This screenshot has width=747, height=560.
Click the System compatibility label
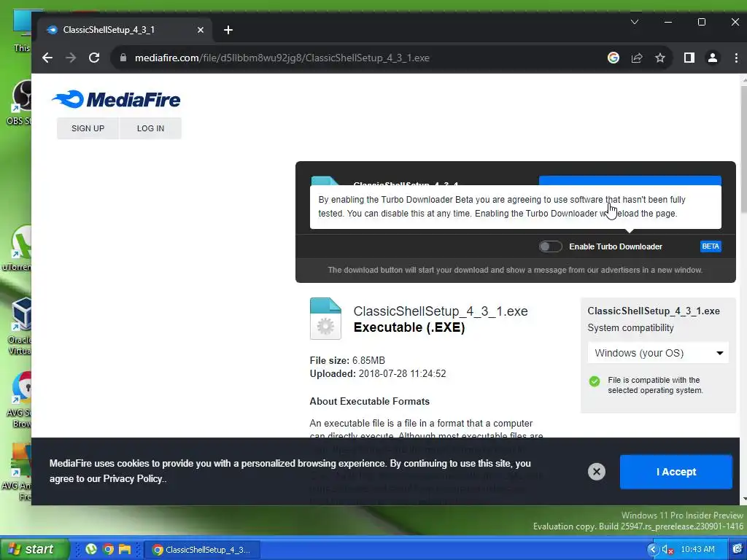[630, 328]
